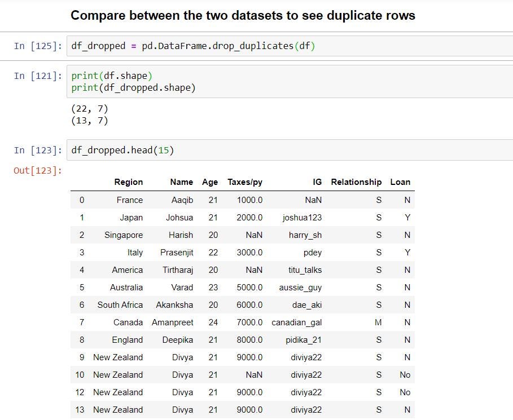Click the Region column header
The width and height of the screenshot is (513, 420).
pos(128,182)
